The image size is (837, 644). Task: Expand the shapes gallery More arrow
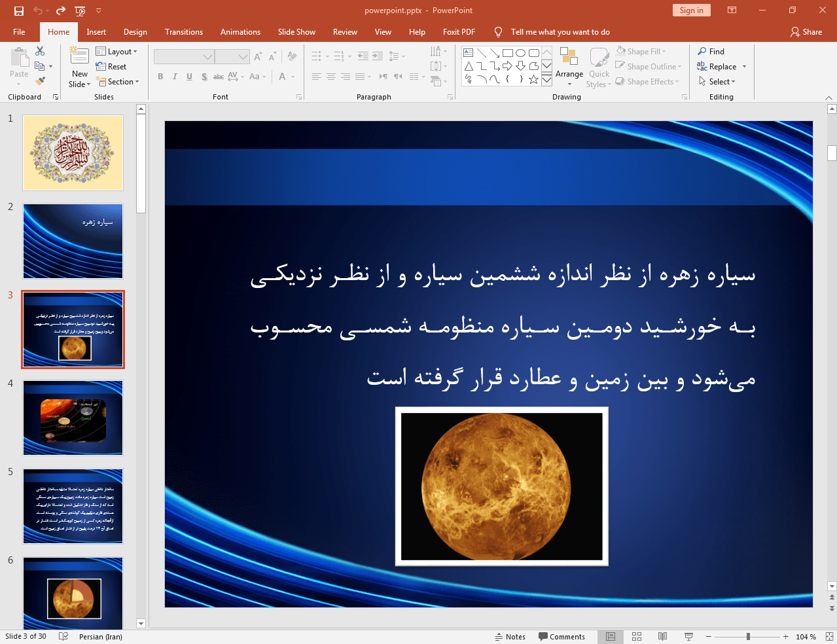point(546,79)
